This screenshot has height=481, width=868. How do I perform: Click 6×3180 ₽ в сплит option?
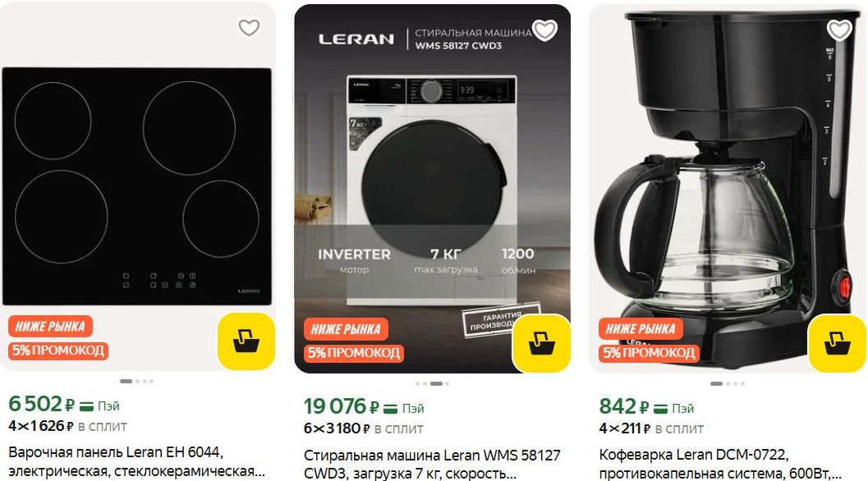[363, 428]
